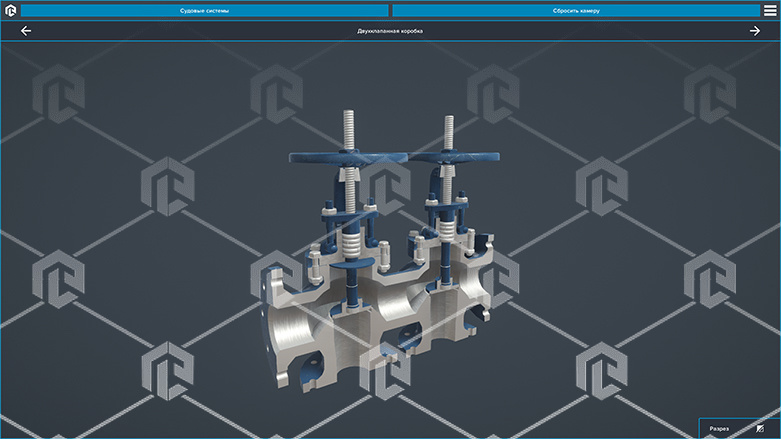Select the right valve handwheel on model
781x439 pixels.
(456, 157)
